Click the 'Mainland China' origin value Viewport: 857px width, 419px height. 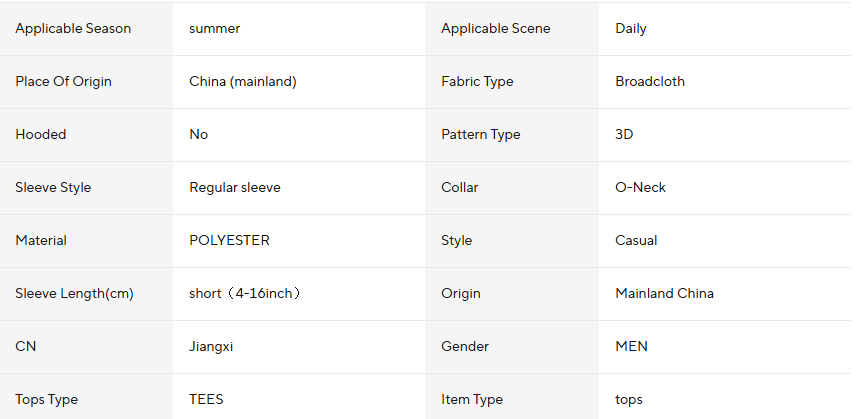coord(664,294)
